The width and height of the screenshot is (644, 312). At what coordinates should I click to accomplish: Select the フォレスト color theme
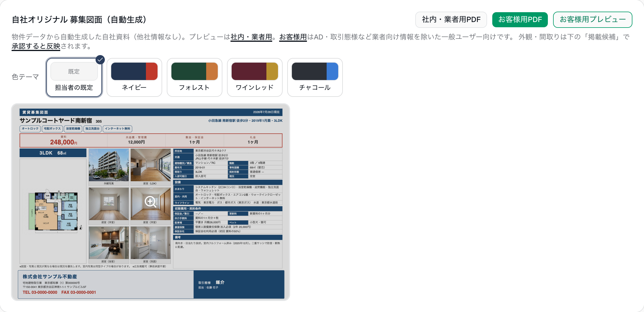coord(195,77)
